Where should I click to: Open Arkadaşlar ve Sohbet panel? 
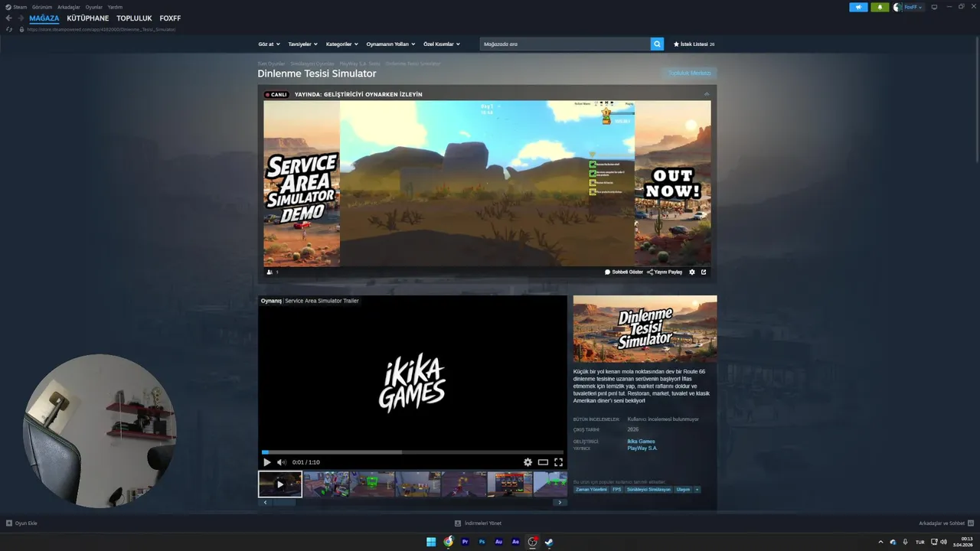point(945,523)
